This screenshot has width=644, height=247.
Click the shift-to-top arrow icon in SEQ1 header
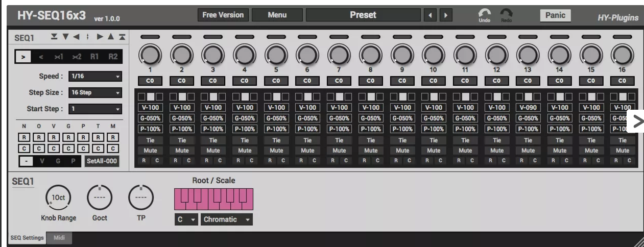pos(123,37)
